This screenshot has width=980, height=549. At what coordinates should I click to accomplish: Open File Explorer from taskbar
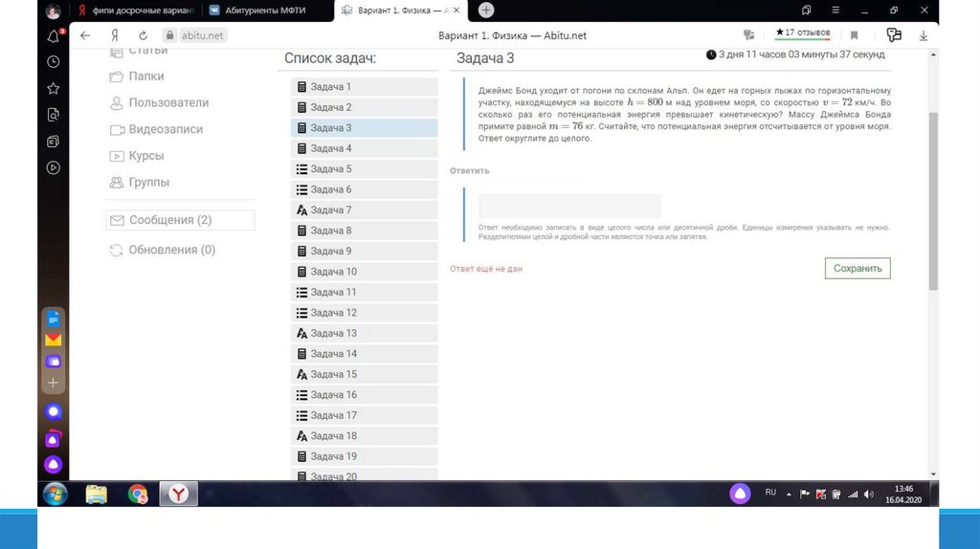click(97, 494)
